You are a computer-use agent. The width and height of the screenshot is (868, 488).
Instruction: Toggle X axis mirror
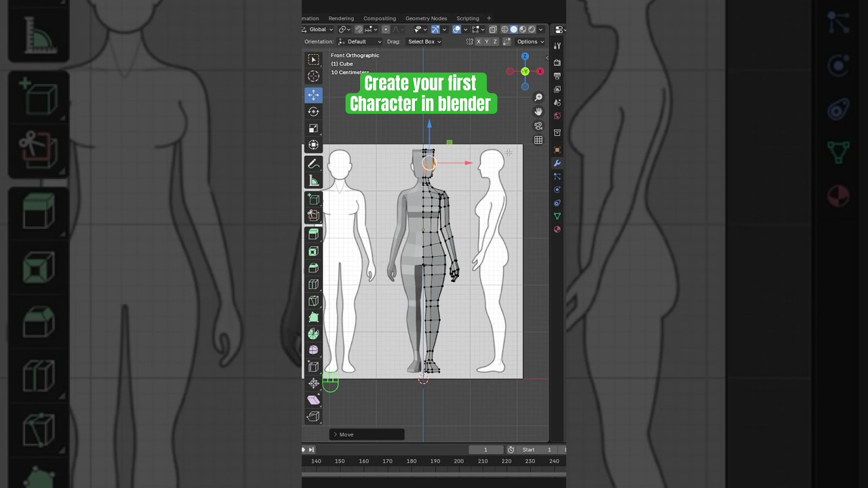pyautogui.click(x=479, y=41)
